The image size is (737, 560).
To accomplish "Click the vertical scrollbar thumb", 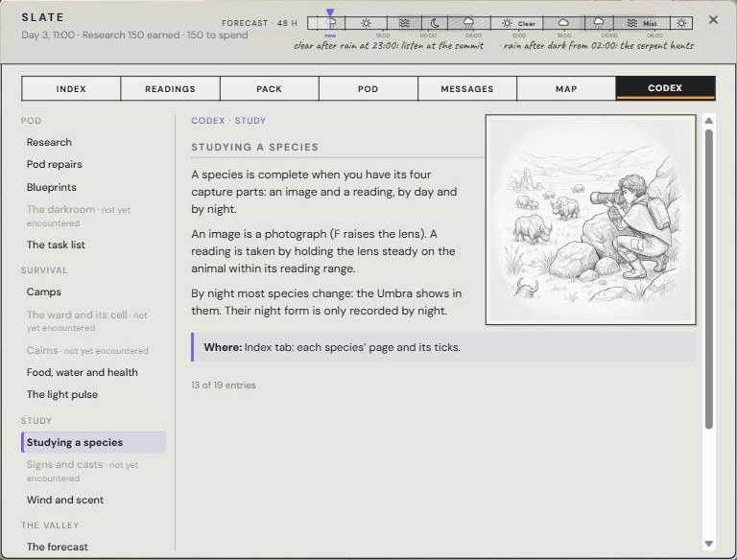I will pos(709,279).
